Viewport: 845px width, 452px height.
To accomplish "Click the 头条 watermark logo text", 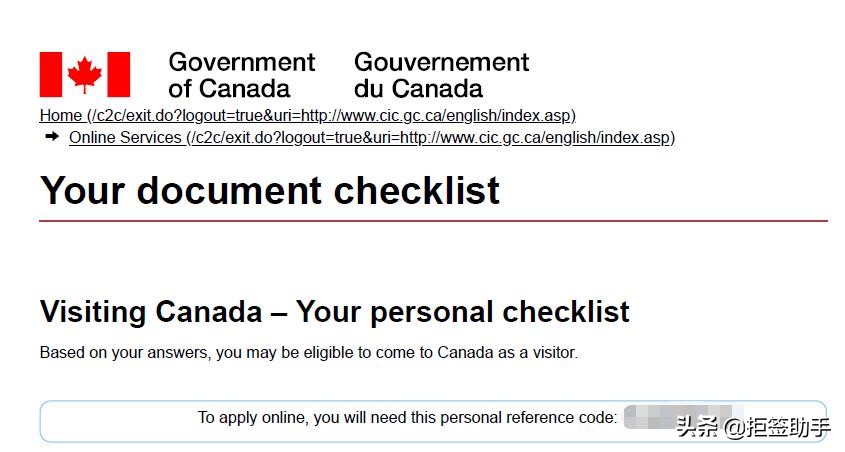I will [698, 428].
